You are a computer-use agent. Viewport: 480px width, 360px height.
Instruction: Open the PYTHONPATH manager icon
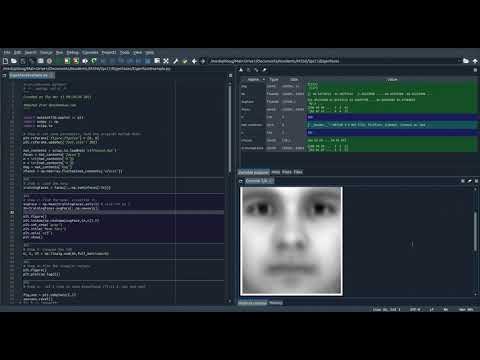[185, 61]
